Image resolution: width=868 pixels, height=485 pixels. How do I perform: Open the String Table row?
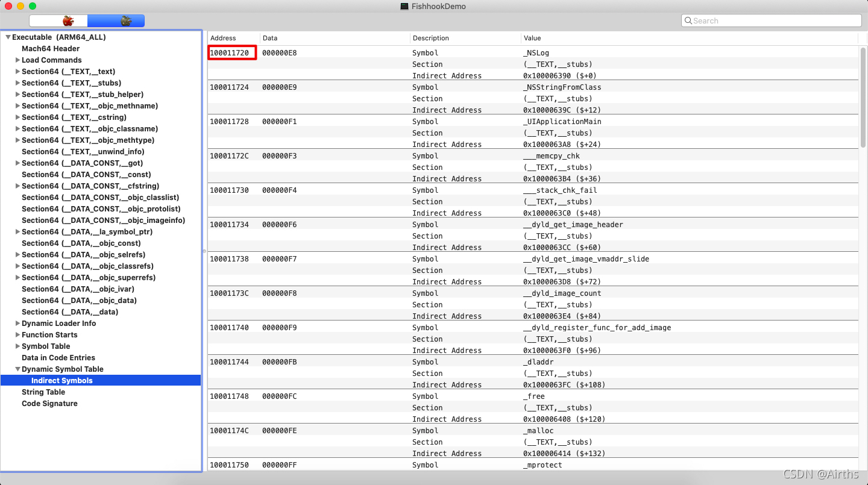point(101,392)
